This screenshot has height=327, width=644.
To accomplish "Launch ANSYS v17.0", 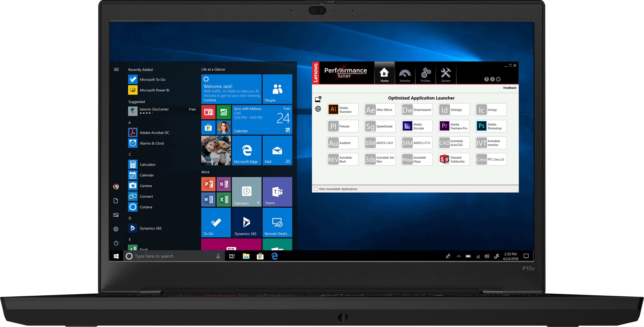I will tap(417, 143).
